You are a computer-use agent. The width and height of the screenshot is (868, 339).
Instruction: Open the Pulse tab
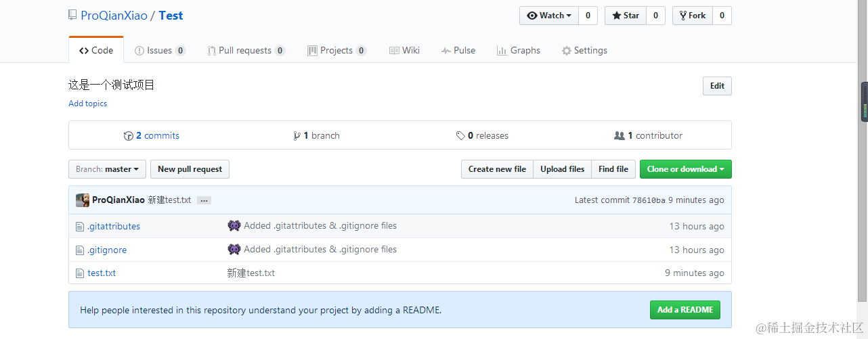[458, 50]
